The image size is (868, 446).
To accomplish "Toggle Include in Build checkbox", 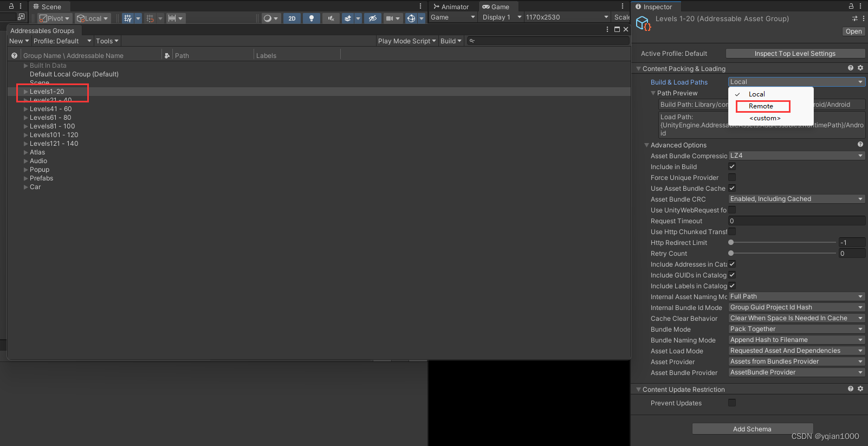I will point(732,166).
